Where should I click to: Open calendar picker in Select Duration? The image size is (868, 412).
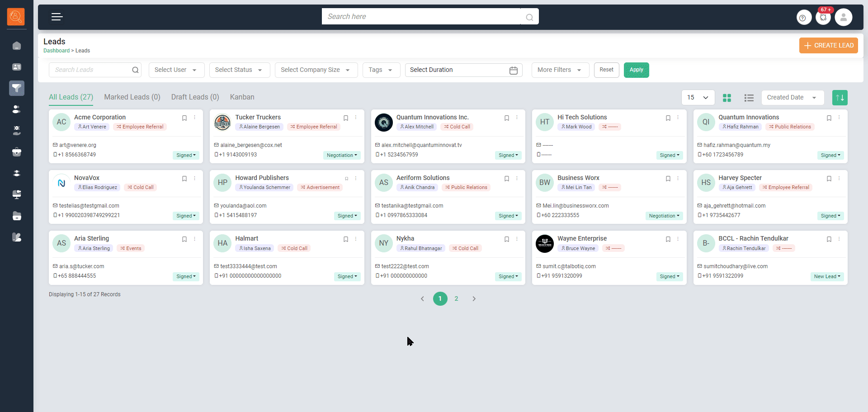pos(513,70)
